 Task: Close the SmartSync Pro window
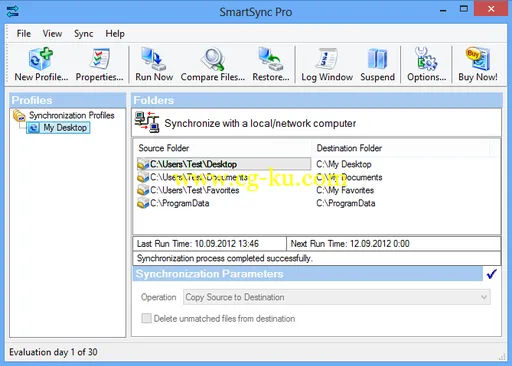pyautogui.click(x=491, y=9)
